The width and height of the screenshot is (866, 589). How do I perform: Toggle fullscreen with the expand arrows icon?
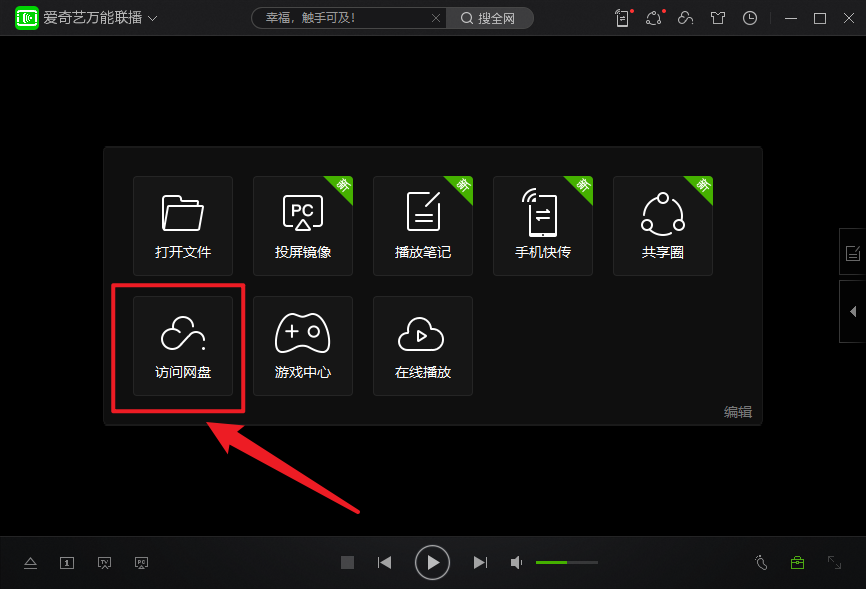[x=834, y=563]
